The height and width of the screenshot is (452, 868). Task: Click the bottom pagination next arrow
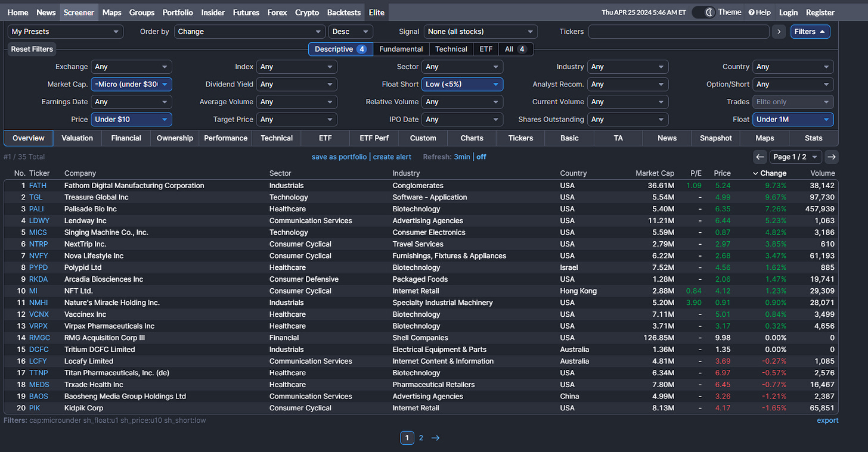coord(435,438)
